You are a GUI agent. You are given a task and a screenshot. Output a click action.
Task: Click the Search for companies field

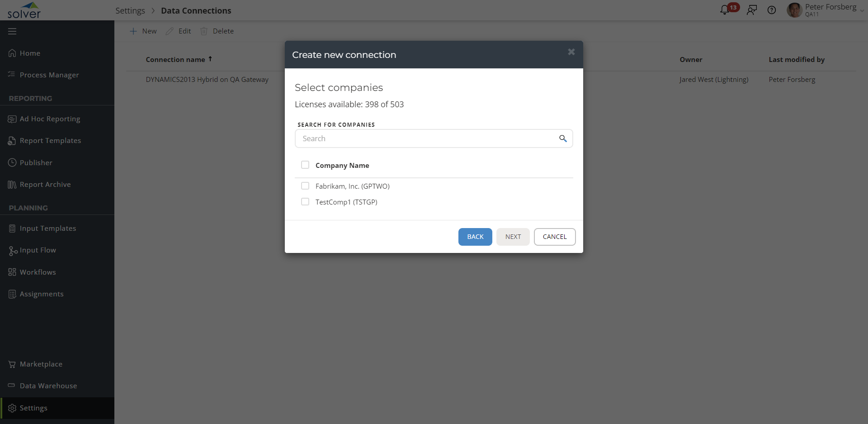click(x=427, y=138)
